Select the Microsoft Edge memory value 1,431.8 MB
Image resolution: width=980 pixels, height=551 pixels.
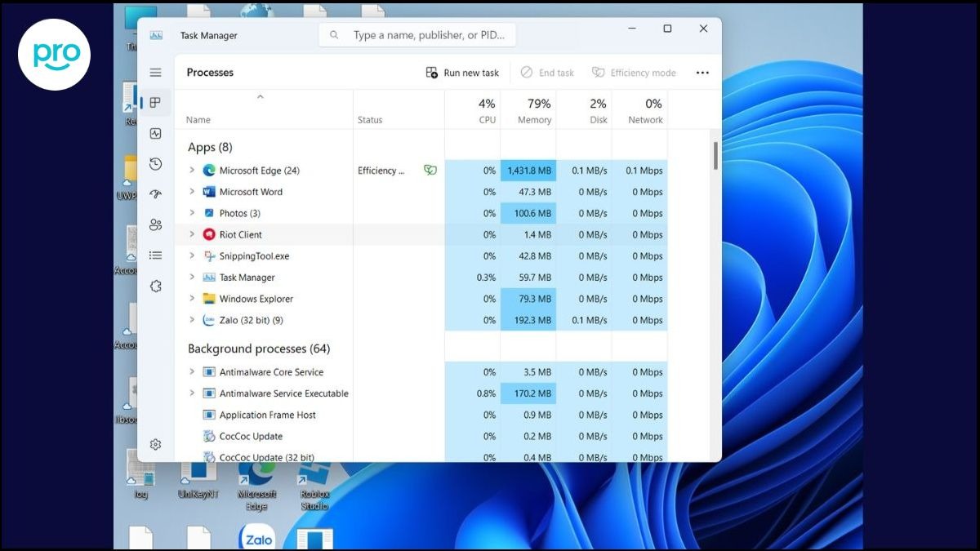pyautogui.click(x=528, y=171)
